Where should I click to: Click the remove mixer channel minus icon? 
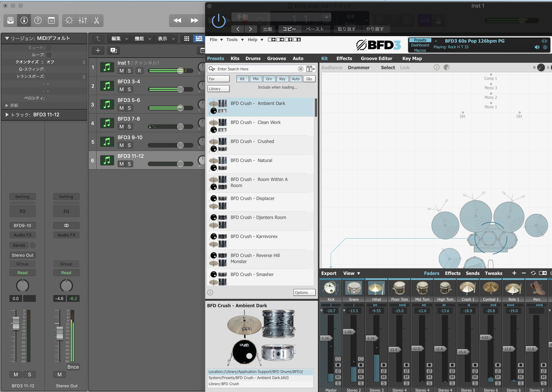[524, 273]
